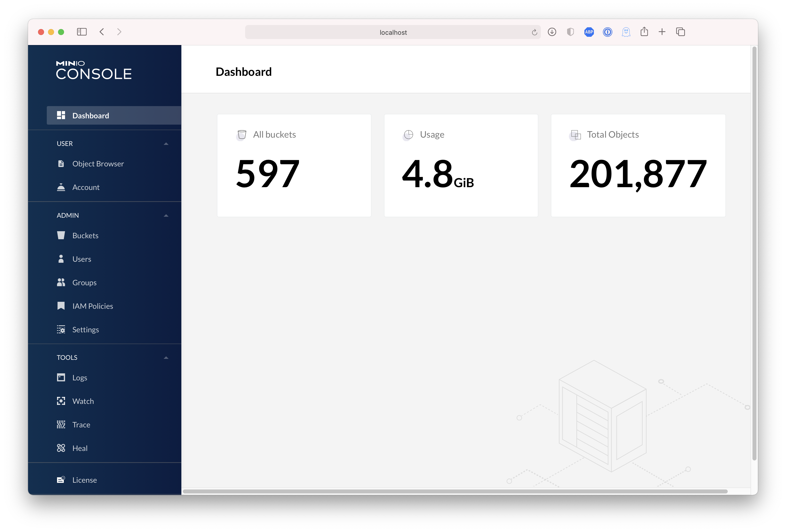This screenshot has height=532, width=786.
Task: Open the Object Browser from sidebar
Action: coord(98,163)
